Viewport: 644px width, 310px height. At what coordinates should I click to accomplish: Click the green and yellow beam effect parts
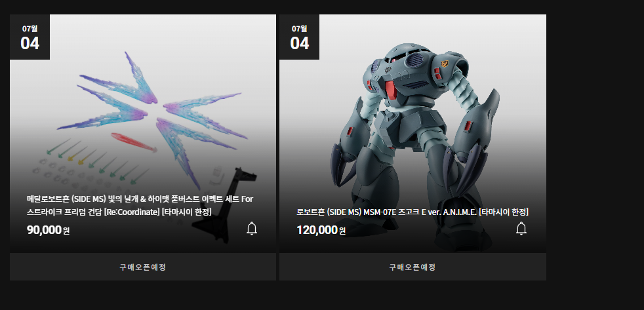[97, 163]
